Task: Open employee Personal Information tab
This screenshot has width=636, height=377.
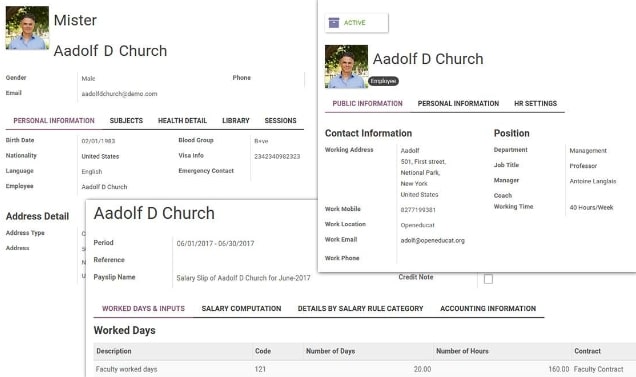Action: [458, 103]
